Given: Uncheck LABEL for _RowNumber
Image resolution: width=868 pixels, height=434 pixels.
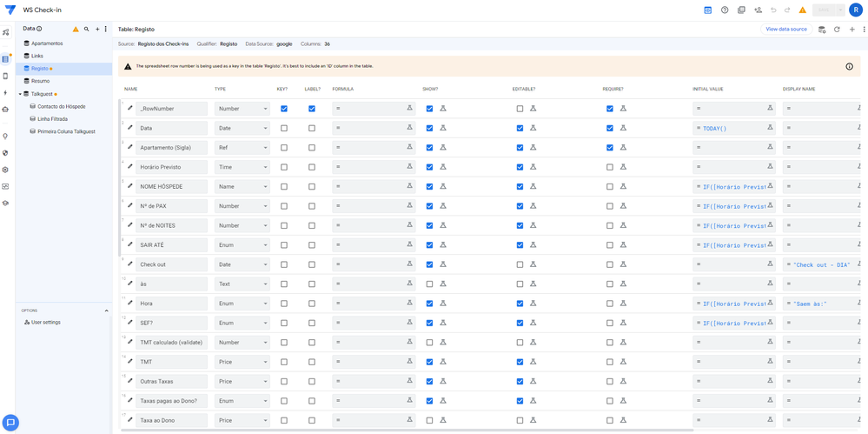Looking at the screenshot, I should coord(312,109).
